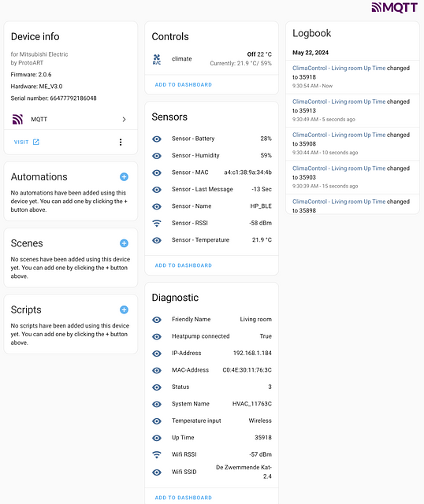Click ADD TO DASHBOARD under Controls
This screenshot has height=504, width=424.
click(x=184, y=85)
